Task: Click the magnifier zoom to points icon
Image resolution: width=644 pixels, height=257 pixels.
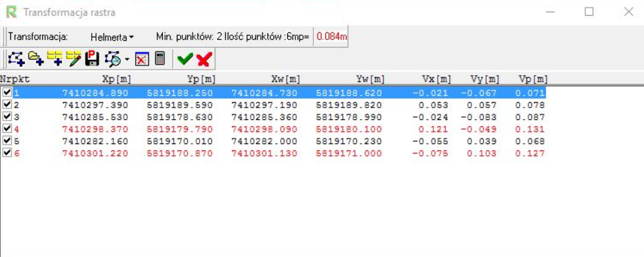Action: (113, 59)
